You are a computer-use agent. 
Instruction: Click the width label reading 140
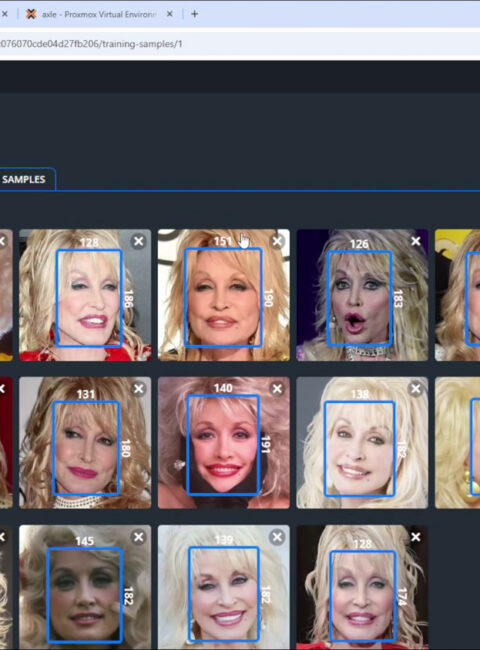pyautogui.click(x=223, y=388)
